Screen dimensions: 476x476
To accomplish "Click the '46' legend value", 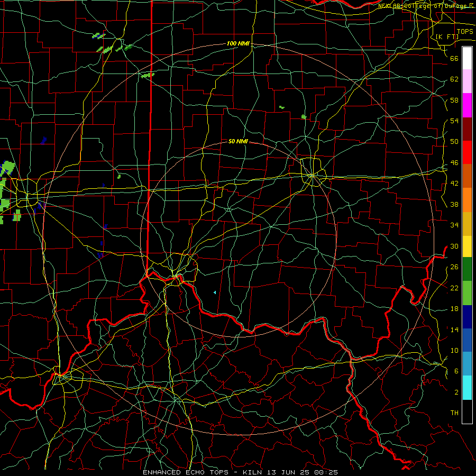I will click(x=454, y=163).
